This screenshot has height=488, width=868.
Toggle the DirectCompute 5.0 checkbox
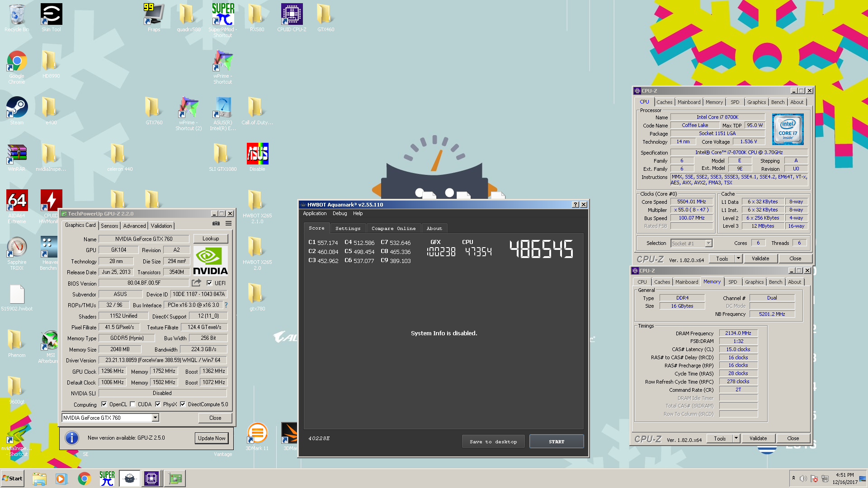click(x=183, y=404)
